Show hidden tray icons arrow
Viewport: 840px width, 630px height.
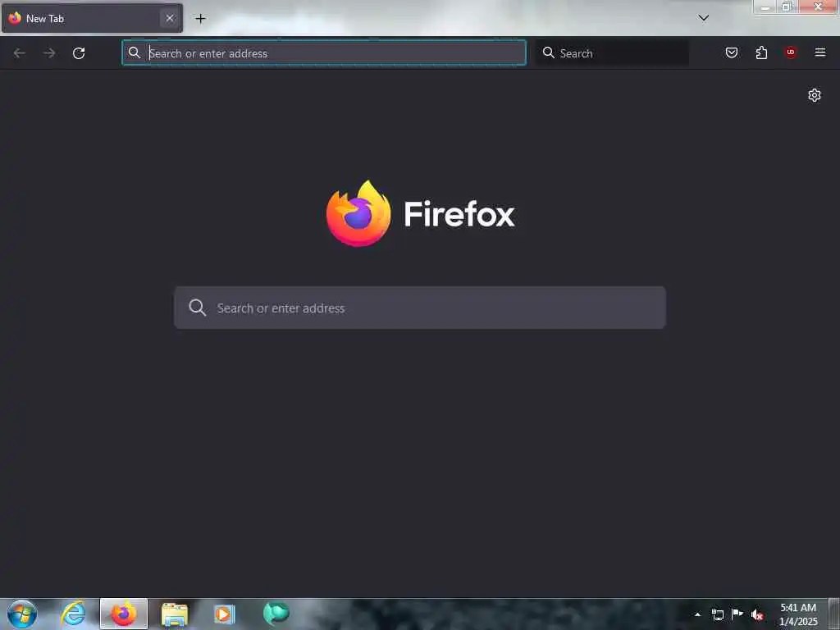pos(697,614)
